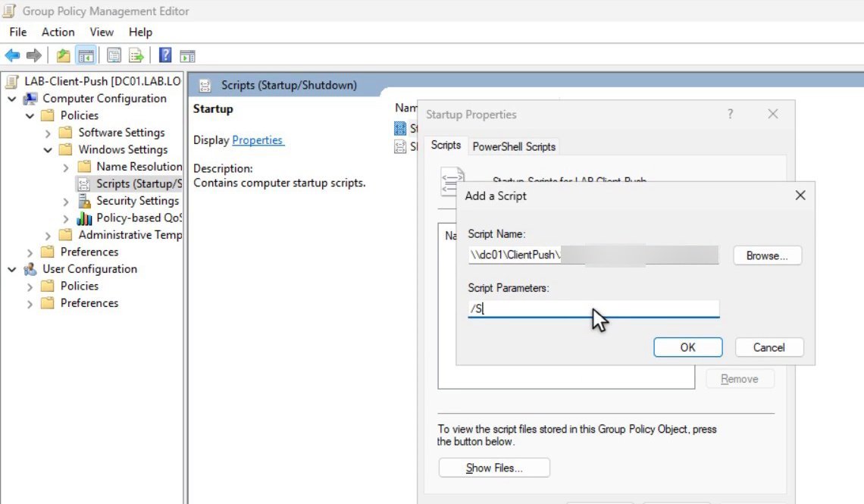Open the File menu
The width and height of the screenshot is (864, 504).
coord(17,32)
